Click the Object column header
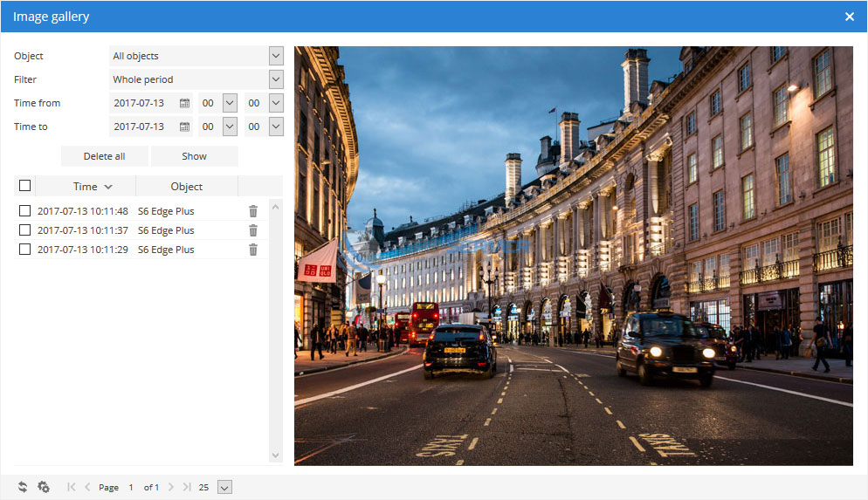Screen dimensions: 868x500 tap(187, 186)
